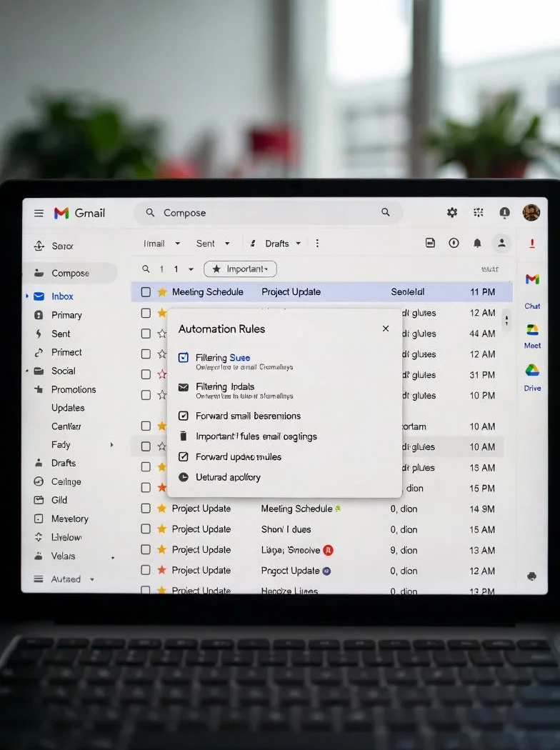Click the Filtering Indals rule title

coord(225,386)
